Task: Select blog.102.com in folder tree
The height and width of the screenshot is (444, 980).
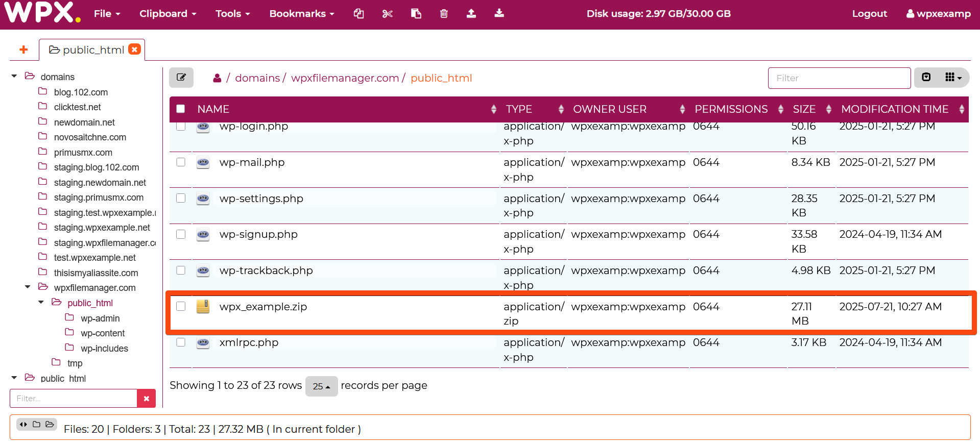Action: 81,92
